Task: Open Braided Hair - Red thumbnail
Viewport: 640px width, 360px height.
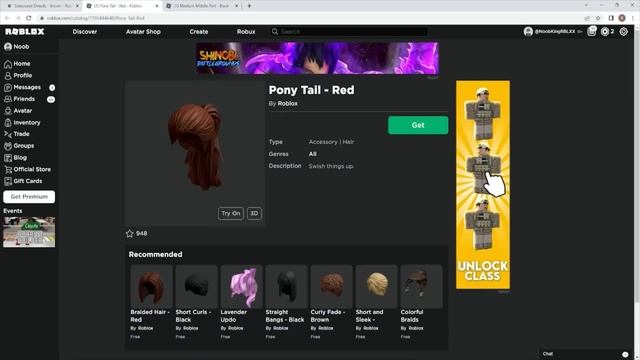Action: [151, 287]
